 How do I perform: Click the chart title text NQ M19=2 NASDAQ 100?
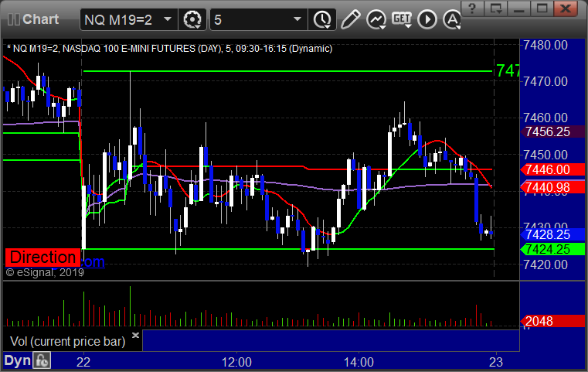(x=169, y=49)
